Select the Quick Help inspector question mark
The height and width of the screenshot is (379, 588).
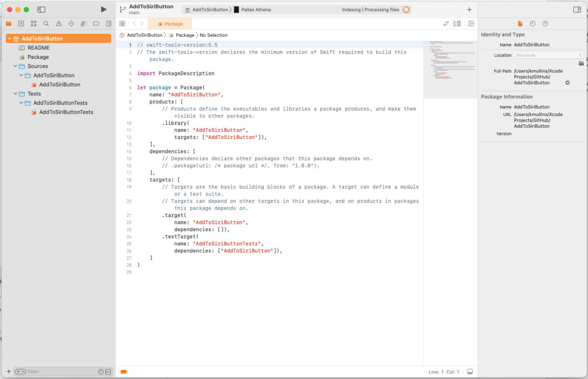point(545,23)
